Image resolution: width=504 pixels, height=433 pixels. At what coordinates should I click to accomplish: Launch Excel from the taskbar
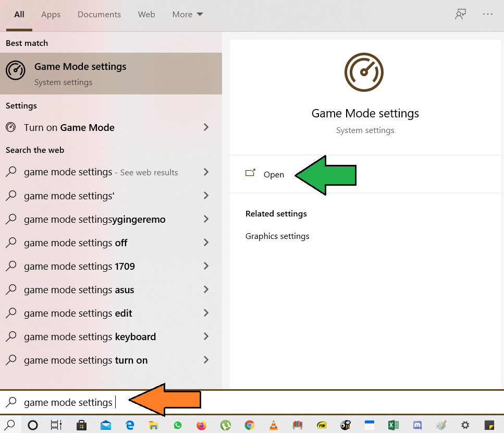tap(393, 425)
